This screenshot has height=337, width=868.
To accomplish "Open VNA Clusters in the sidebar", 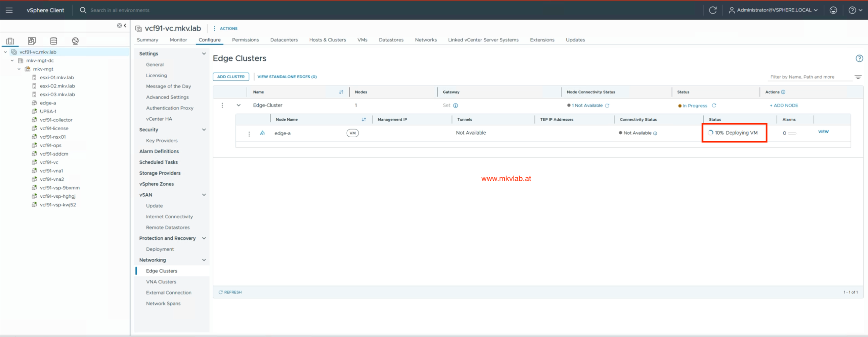I will point(161,281).
